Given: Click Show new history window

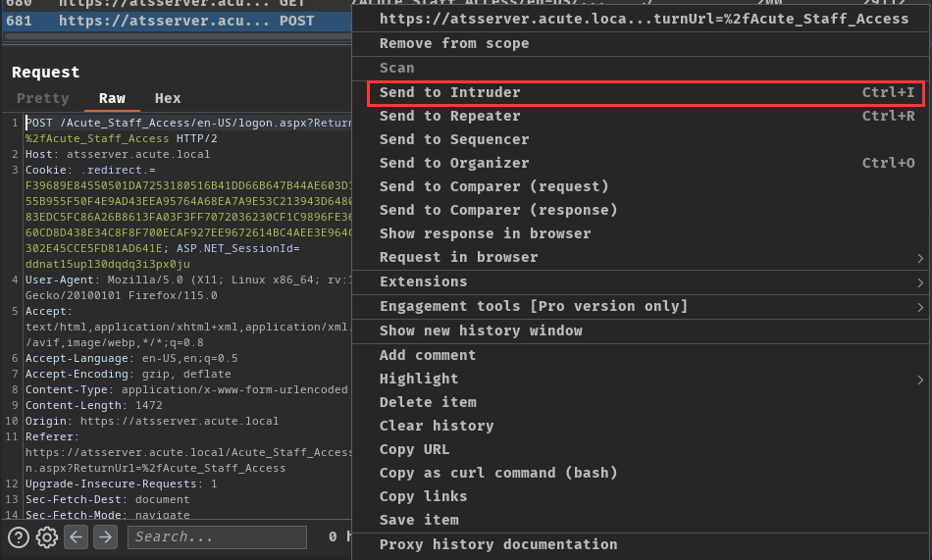Looking at the screenshot, I should point(642,331).
